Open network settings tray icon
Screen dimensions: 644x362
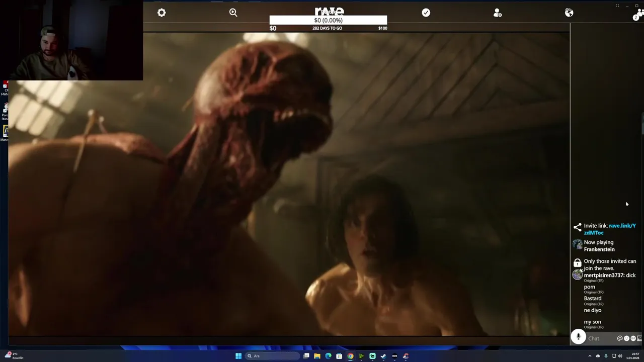(x=614, y=356)
